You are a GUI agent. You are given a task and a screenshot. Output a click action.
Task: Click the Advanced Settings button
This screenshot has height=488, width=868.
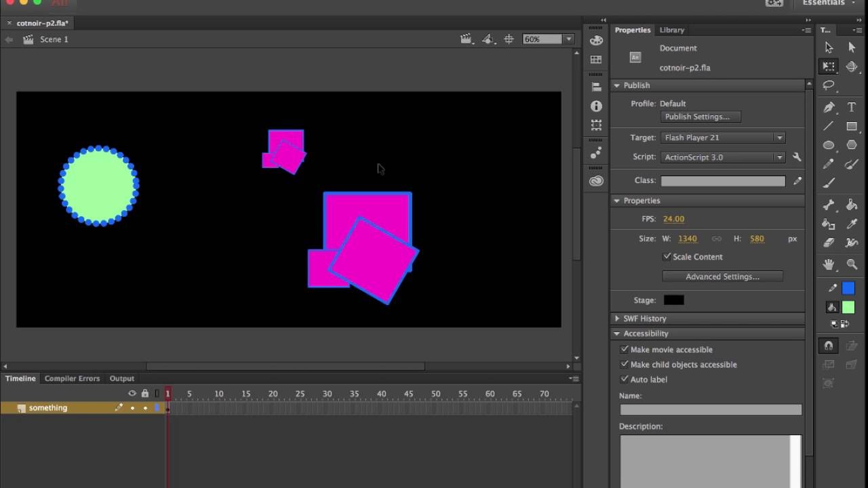pos(722,277)
